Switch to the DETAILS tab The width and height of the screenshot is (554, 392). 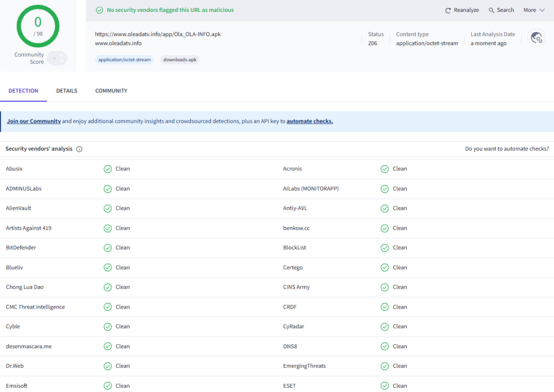[67, 91]
